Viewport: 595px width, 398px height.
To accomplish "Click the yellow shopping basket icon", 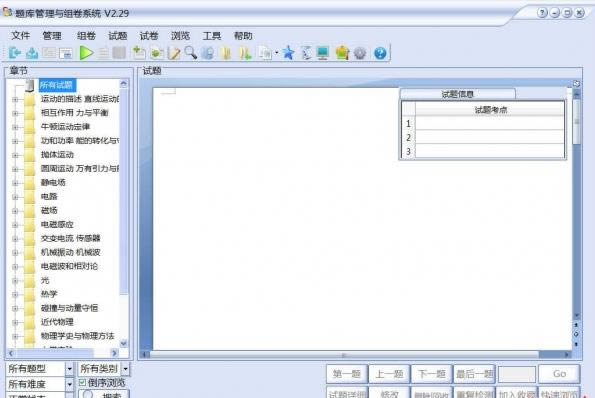I will [342, 53].
